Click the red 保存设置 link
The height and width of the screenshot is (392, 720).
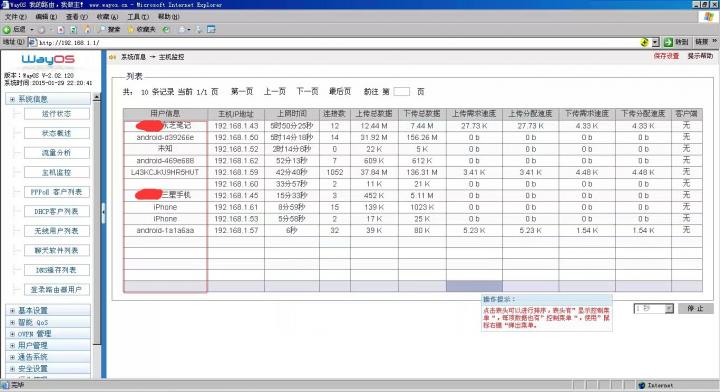[x=666, y=56]
